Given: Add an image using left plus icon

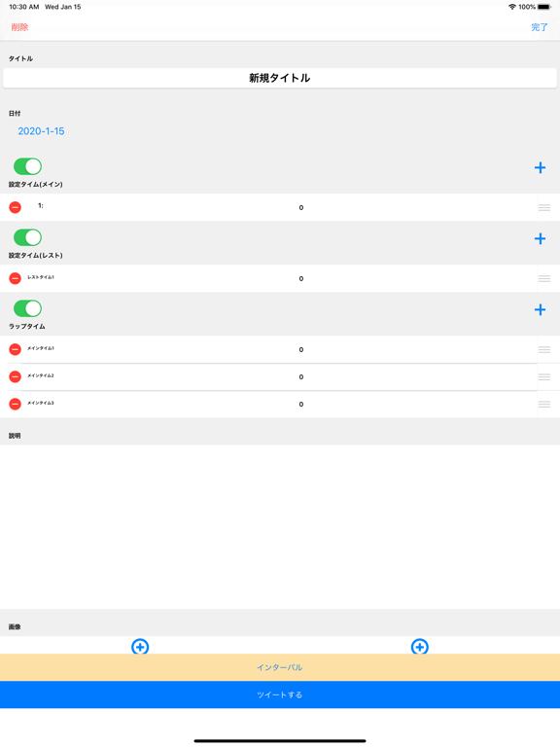Looking at the screenshot, I should point(140,647).
